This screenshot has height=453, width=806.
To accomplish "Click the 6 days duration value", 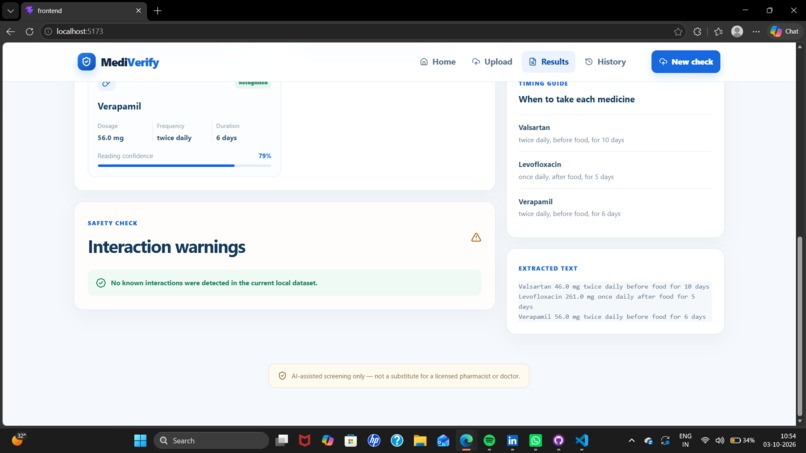I will [x=226, y=138].
